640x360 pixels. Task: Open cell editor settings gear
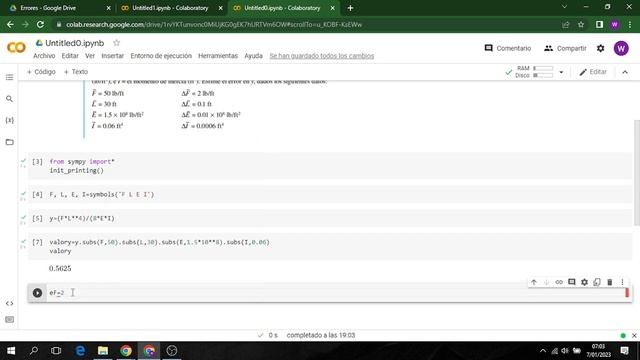584,282
